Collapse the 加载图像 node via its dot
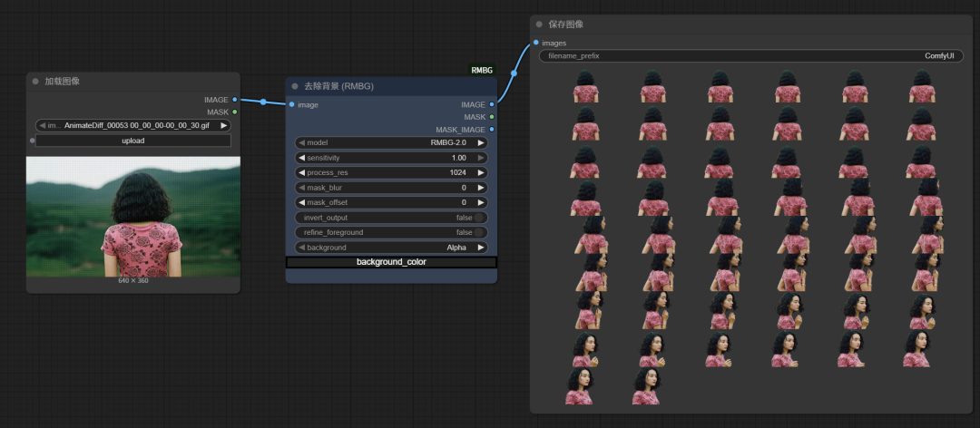The width and height of the screenshot is (980, 428). coord(35,82)
